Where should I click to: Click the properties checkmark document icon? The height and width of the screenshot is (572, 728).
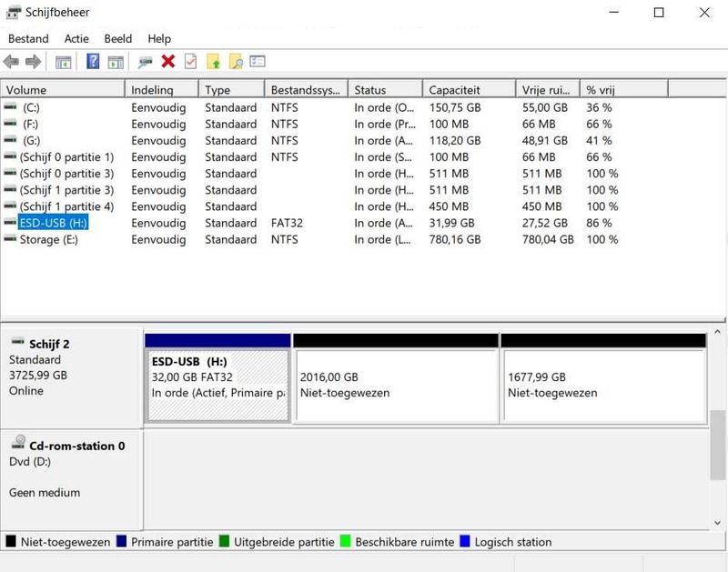(x=190, y=61)
